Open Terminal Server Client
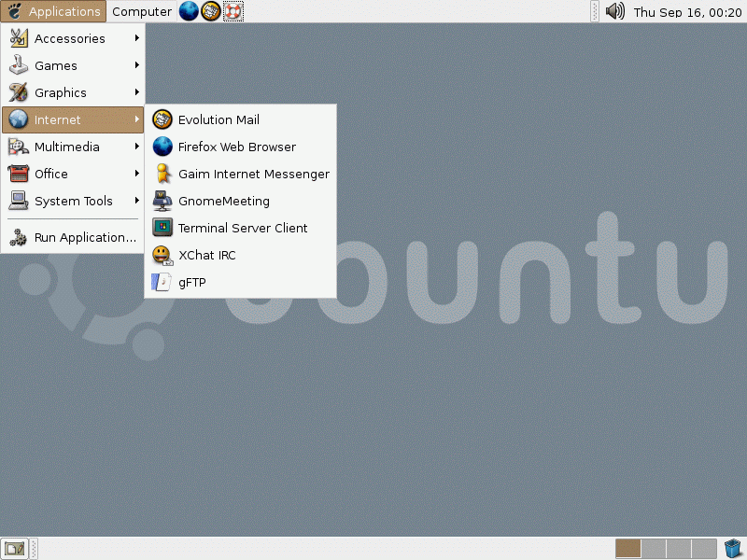This screenshot has width=747, height=560. click(x=244, y=228)
